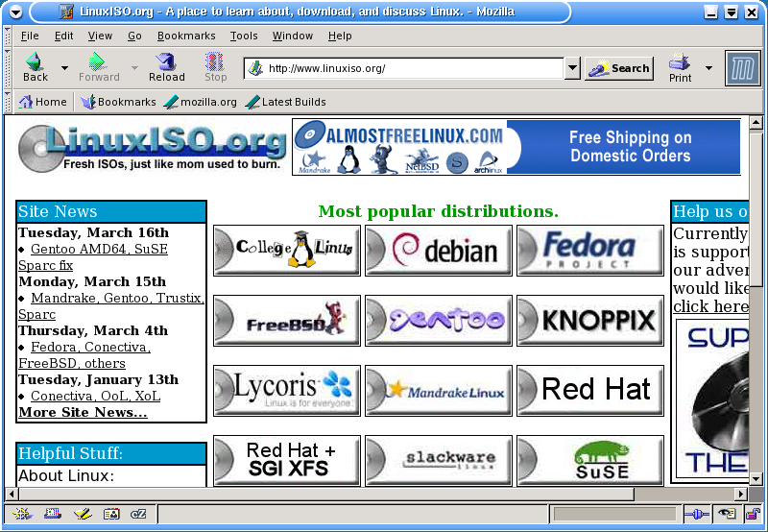Image resolution: width=768 pixels, height=532 pixels.
Task: Expand the Print options dropdown arrow
Action: tap(708, 68)
